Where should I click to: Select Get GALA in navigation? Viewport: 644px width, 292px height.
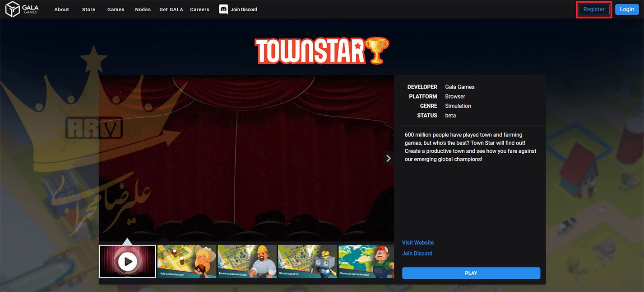pos(171,9)
